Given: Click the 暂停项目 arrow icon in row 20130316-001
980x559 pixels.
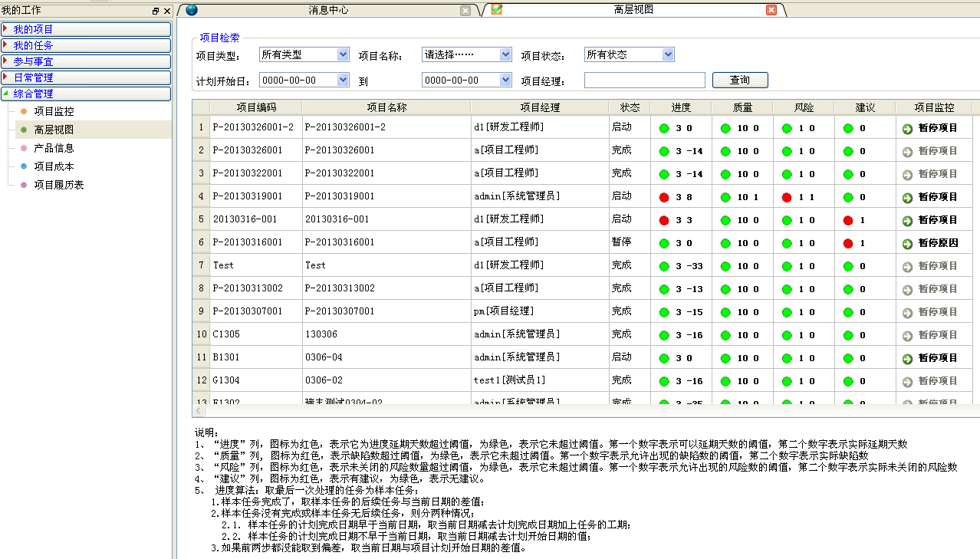Looking at the screenshot, I should (x=908, y=220).
